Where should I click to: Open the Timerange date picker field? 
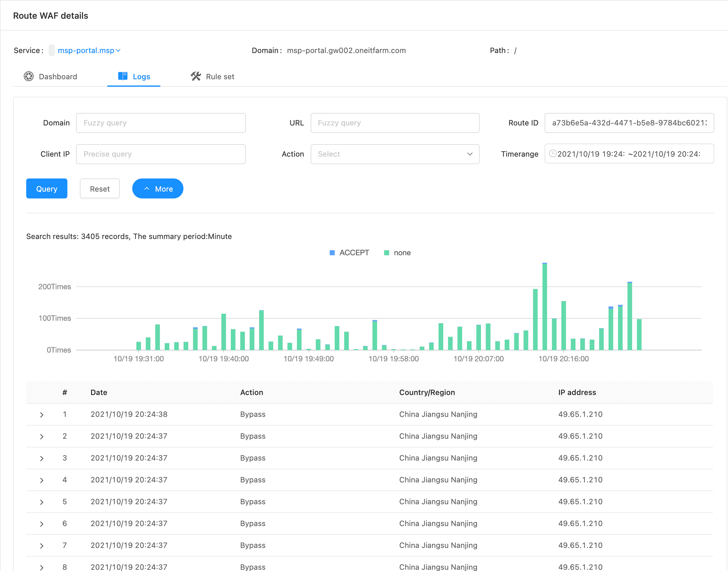coord(629,154)
